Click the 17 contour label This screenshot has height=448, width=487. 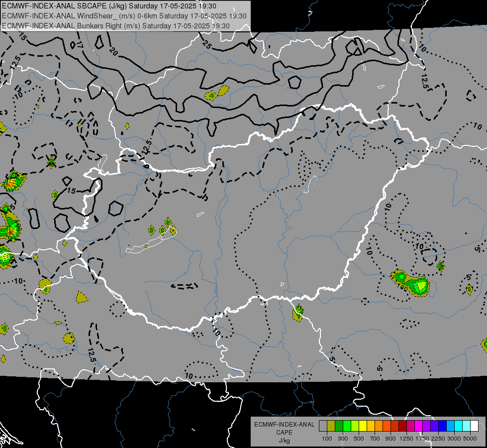[80, 45]
